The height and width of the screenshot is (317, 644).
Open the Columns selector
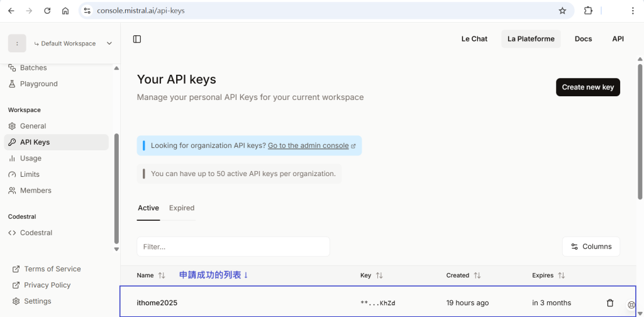click(591, 247)
